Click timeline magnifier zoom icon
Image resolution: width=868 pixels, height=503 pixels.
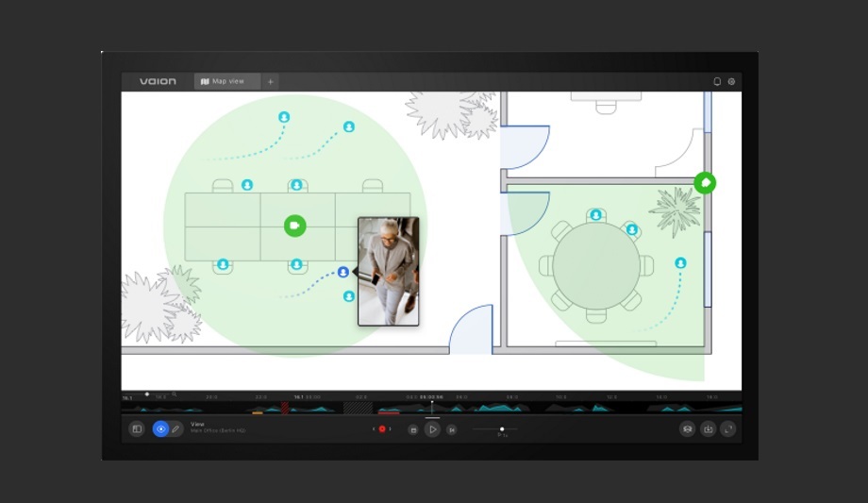tap(174, 394)
